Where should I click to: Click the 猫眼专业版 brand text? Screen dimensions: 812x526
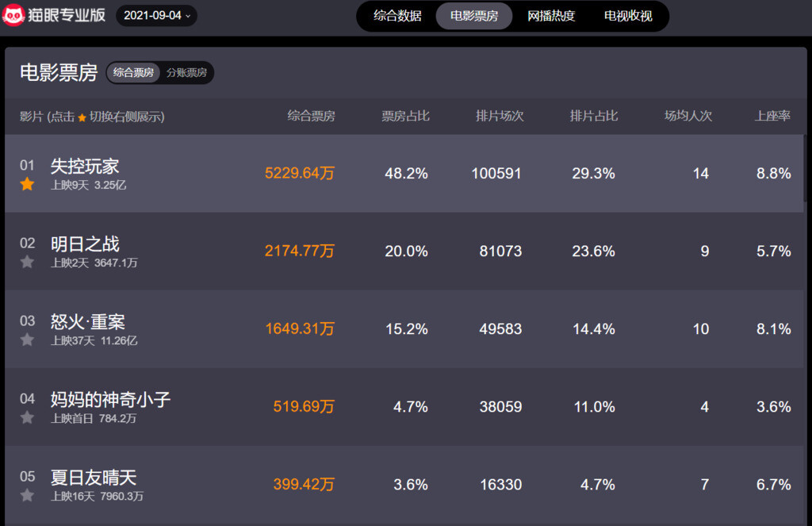coord(67,15)
